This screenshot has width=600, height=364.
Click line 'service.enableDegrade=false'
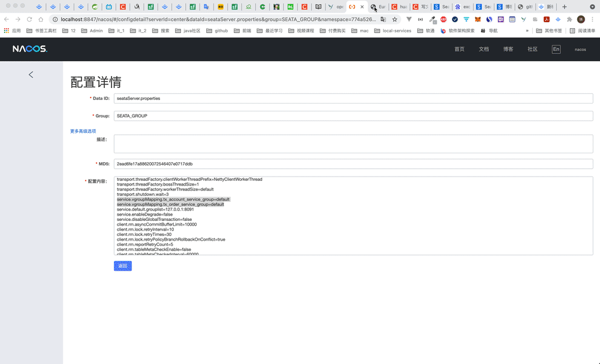[144, 214]
